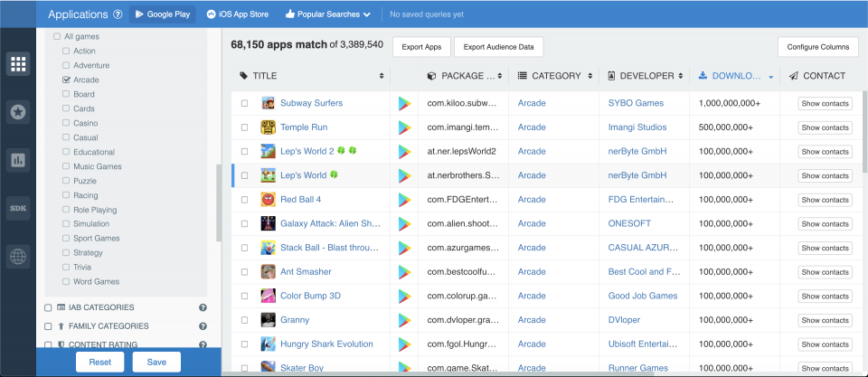Click IAB Categories help icon
The height and width of the screenshot is (377, 868).
pos(203,307)
